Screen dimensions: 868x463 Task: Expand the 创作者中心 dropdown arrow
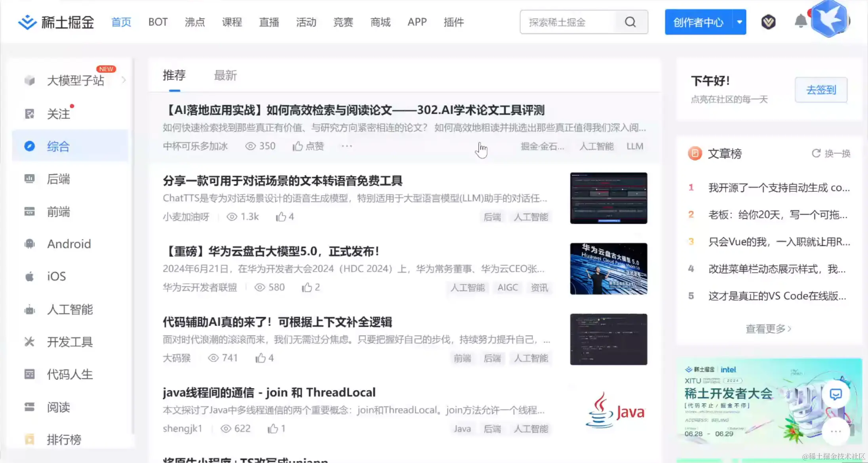[739, 22]
